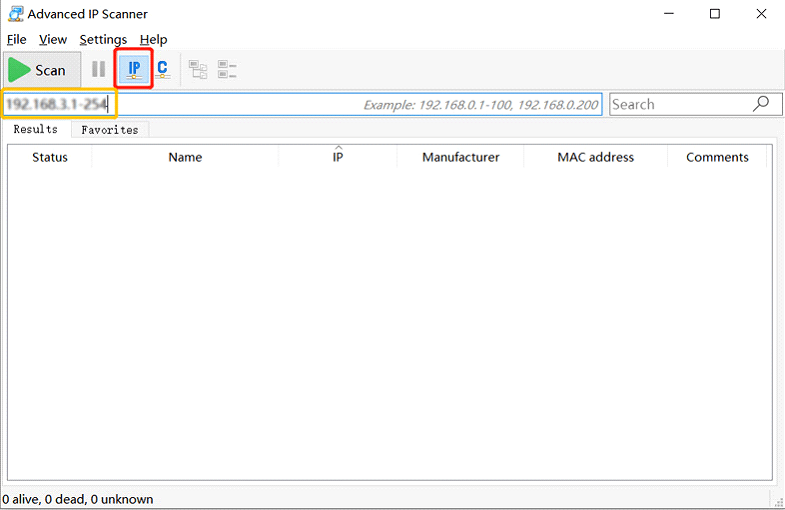Start the network scan with Scan button

(43, 70)
